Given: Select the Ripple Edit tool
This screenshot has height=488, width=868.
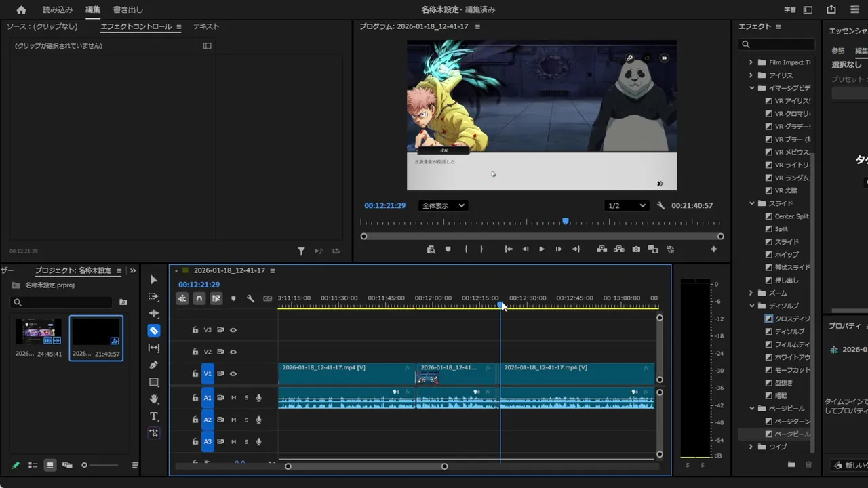Looking at the screenshot, I should point(154,314).
